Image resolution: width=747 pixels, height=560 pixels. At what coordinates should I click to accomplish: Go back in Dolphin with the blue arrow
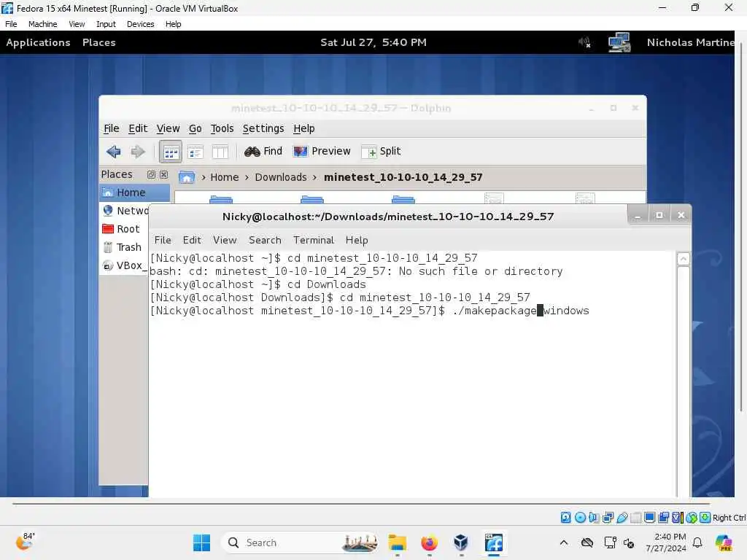coord(113,152)
